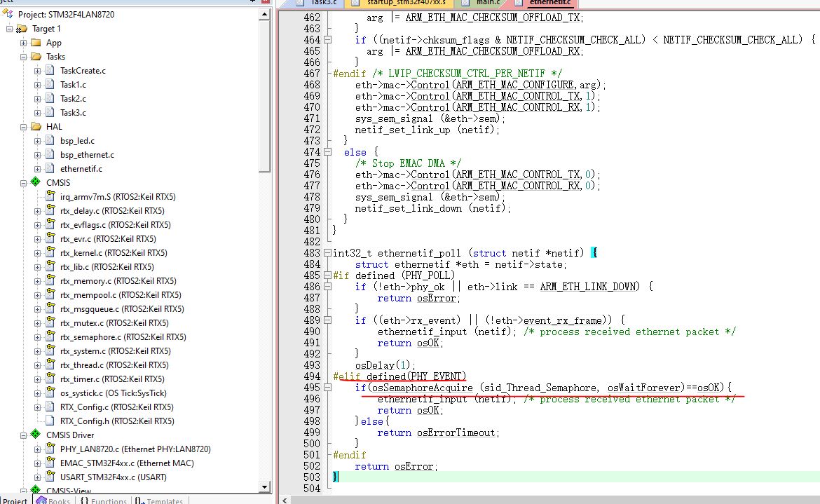Click the file icon beside TaskCreate.c
The height and width of the screenshot is (504, 820).
50,70
